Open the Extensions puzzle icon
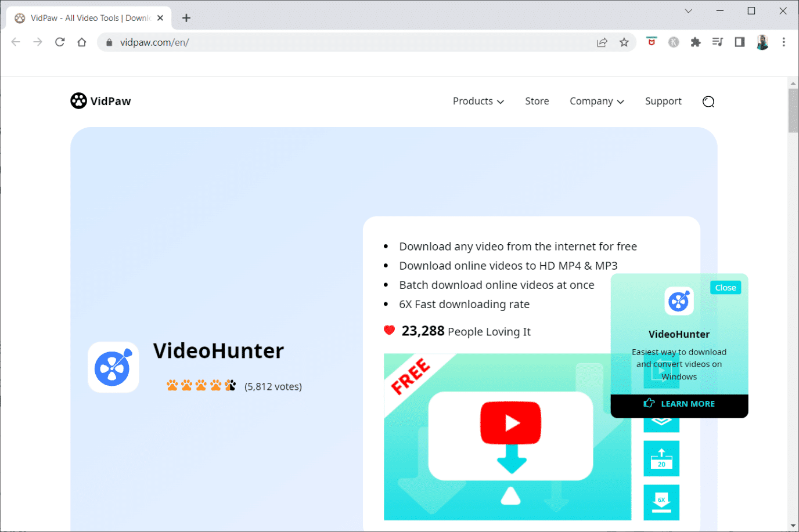Viewport: 799px width, 532px height. click(696, 42)
